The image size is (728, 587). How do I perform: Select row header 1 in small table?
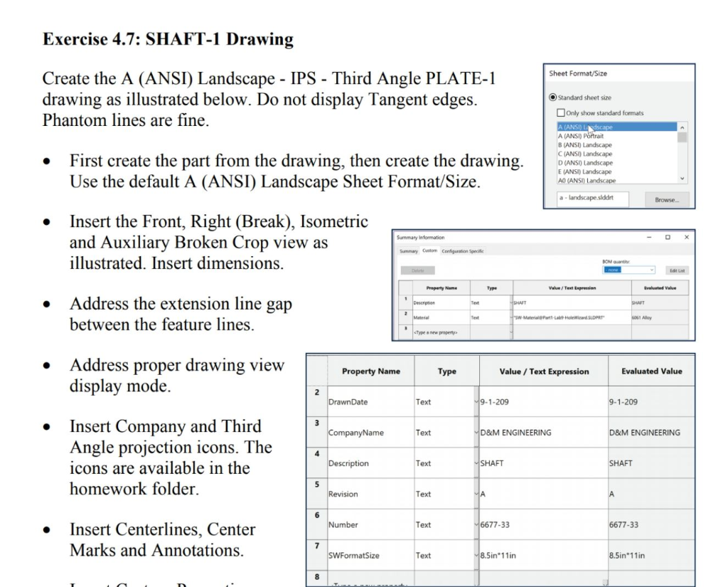pyautogui.click(x=405, y=302)
